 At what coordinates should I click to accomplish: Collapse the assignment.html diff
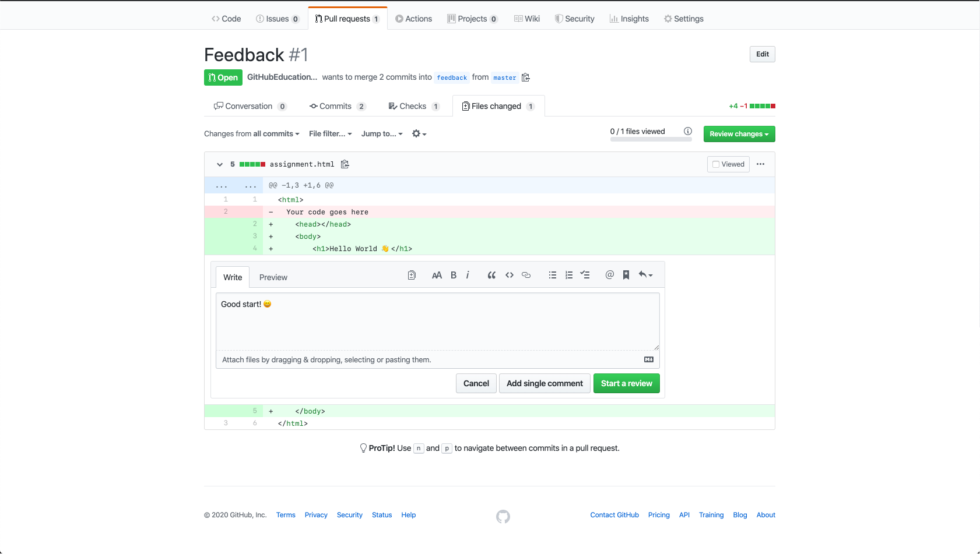(x=220, y=164)
